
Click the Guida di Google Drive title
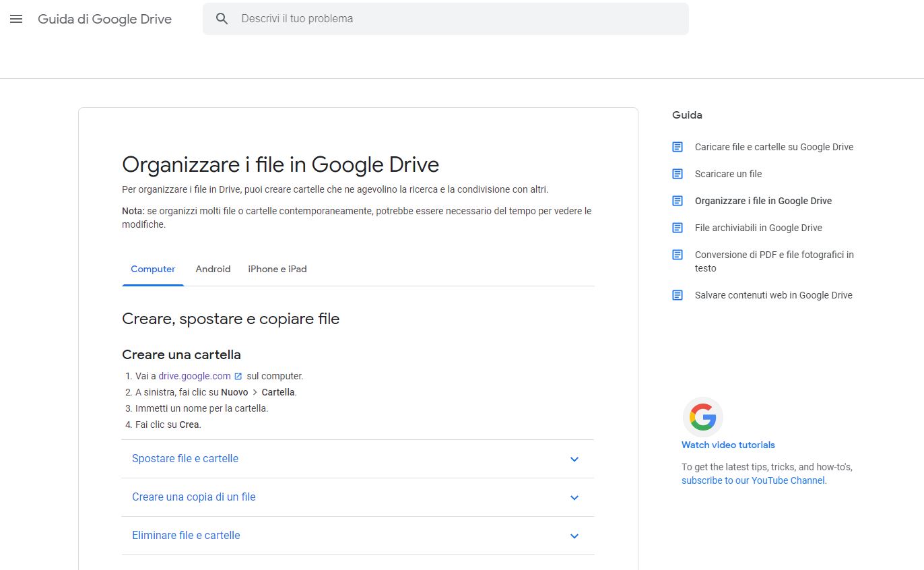104,19
